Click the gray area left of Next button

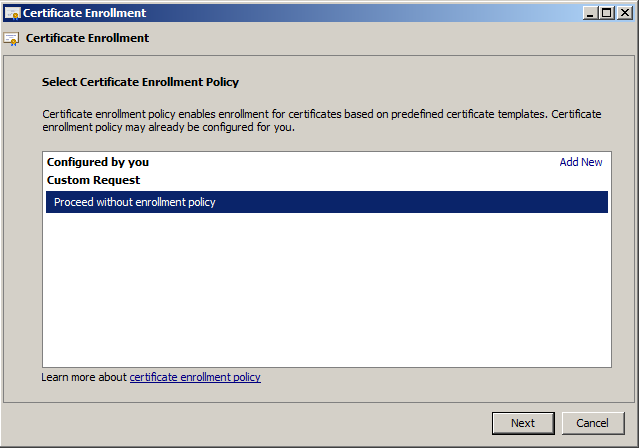245,423
